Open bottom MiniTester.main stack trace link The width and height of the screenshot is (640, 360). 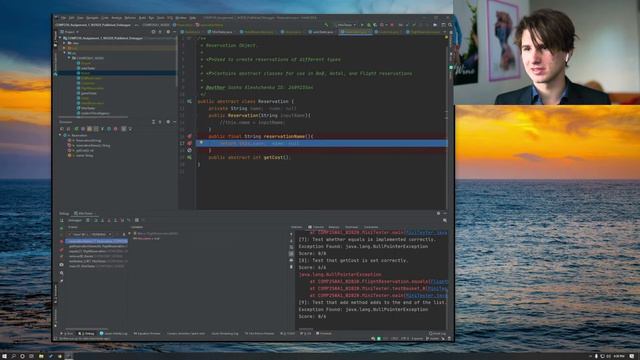427,296
